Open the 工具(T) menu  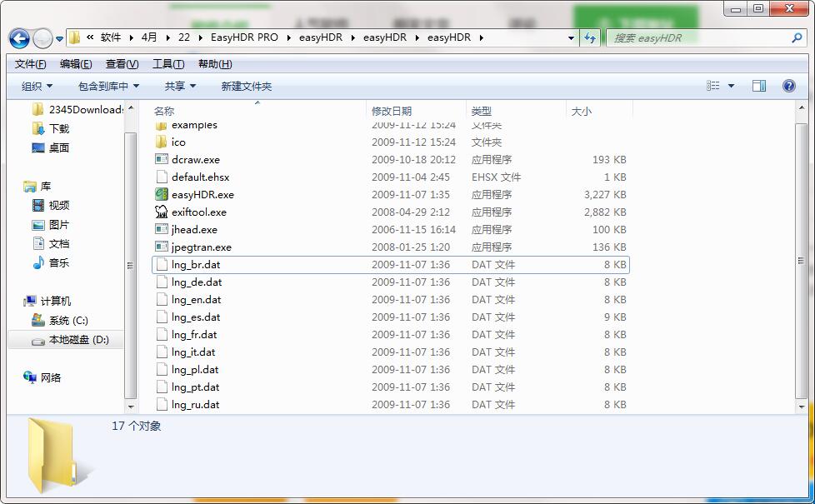pyautogui.click(x=168, y=64)
